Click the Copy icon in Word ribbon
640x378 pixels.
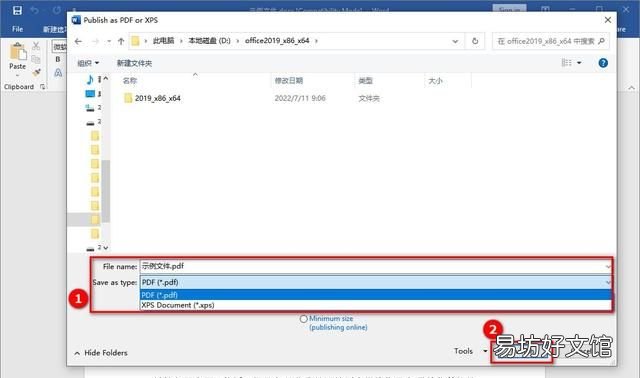coord(36,59)
